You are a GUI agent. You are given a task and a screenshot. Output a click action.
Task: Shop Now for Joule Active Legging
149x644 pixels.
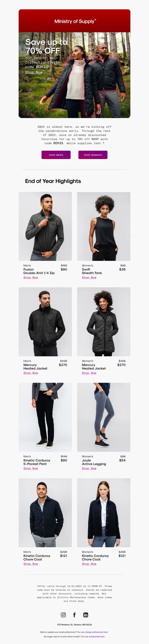89,469
